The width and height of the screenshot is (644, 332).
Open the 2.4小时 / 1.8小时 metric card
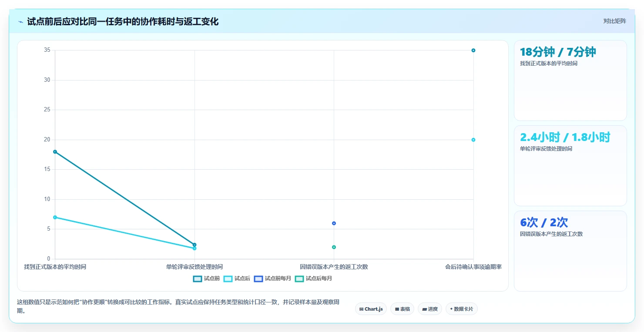coord(570,166)
